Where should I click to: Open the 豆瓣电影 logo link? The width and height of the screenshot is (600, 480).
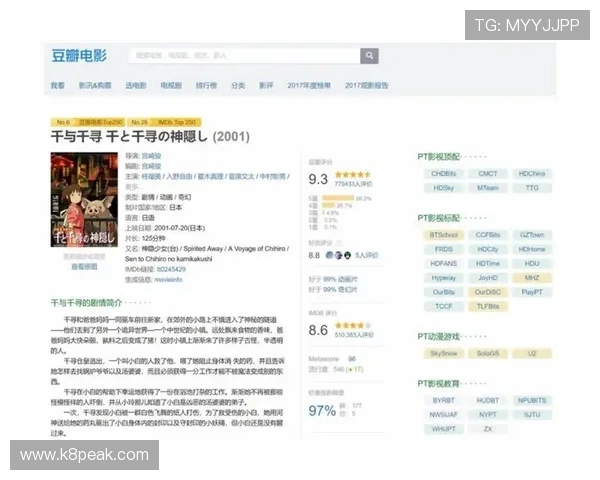click(x=79, y=56)
